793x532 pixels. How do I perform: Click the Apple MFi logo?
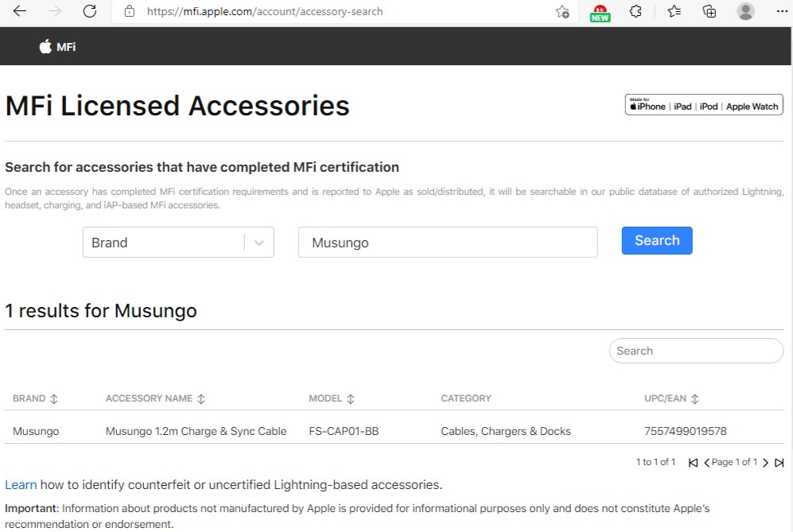(57, 47)
